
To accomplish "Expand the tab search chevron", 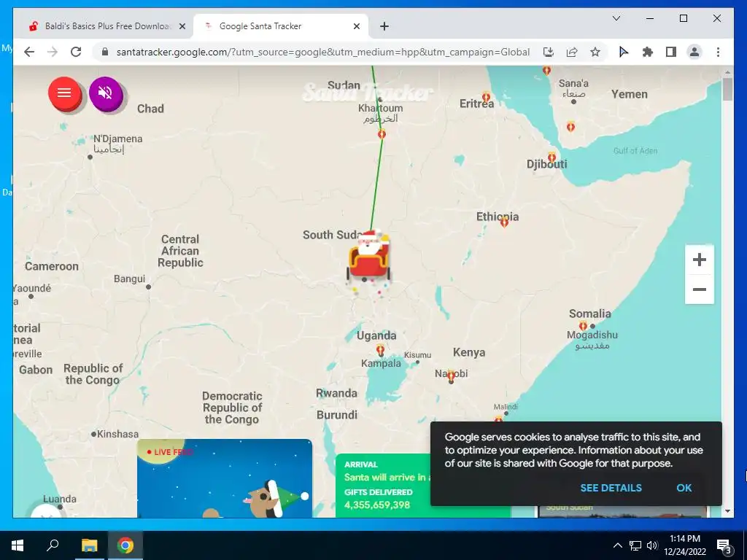I will point(616,18).
